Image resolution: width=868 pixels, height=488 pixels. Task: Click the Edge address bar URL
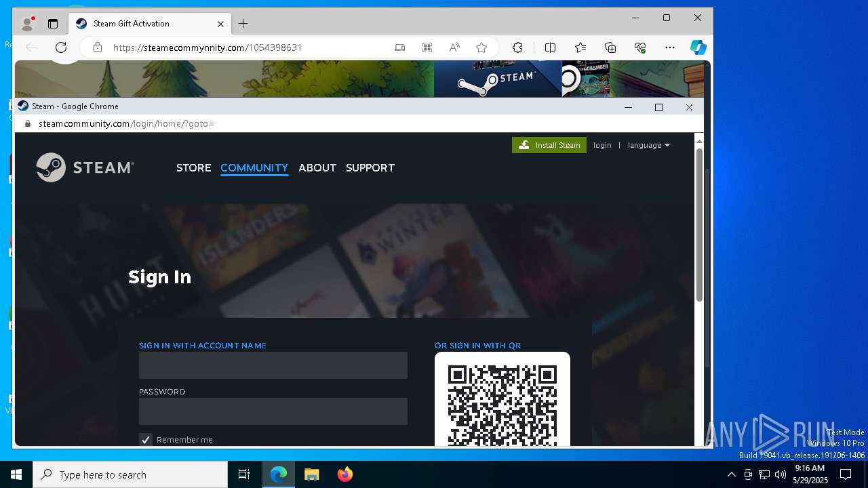[x=207, y=47]
